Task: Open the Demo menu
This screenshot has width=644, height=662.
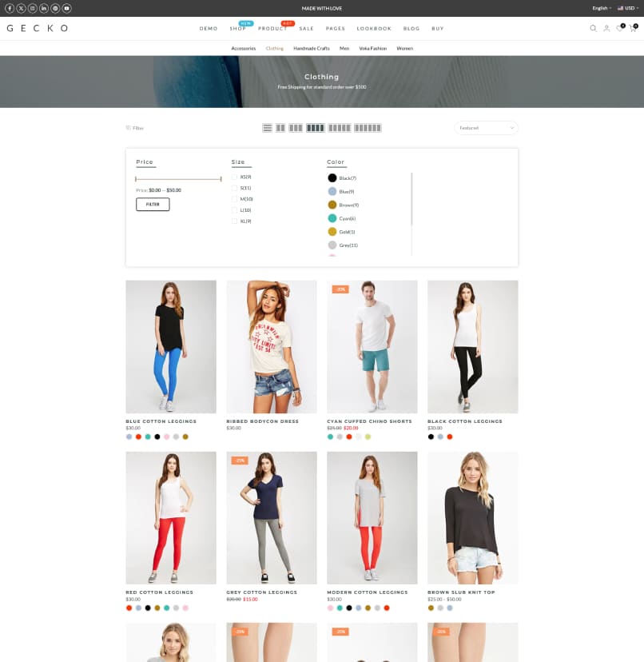Action: tap(209, 29)
